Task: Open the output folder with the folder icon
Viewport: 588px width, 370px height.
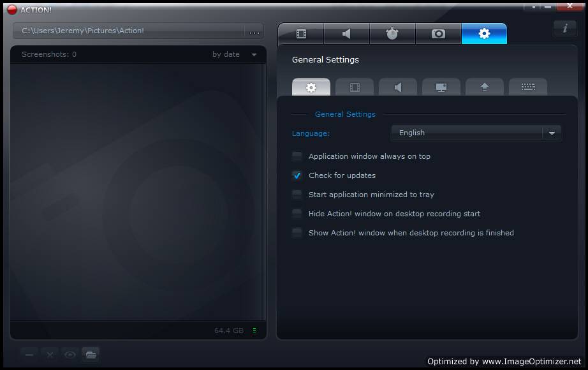Action: coord(91,355)
